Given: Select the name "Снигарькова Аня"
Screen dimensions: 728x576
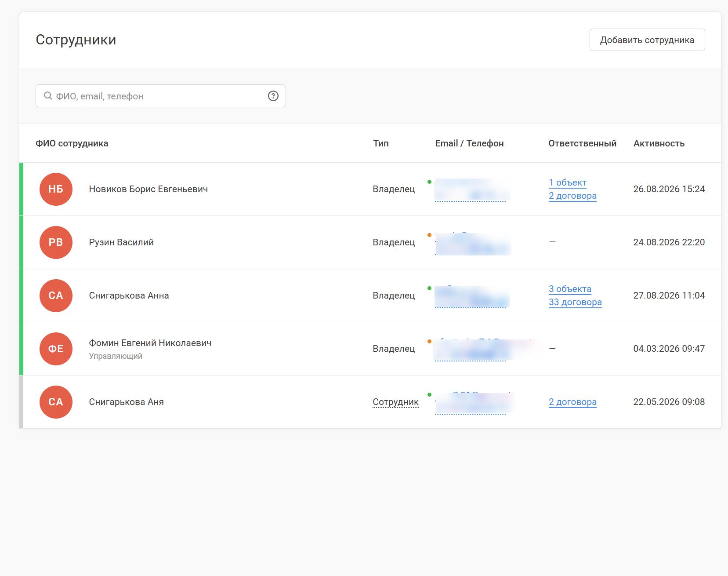Looking at the screenshot, I should point(126,402).
